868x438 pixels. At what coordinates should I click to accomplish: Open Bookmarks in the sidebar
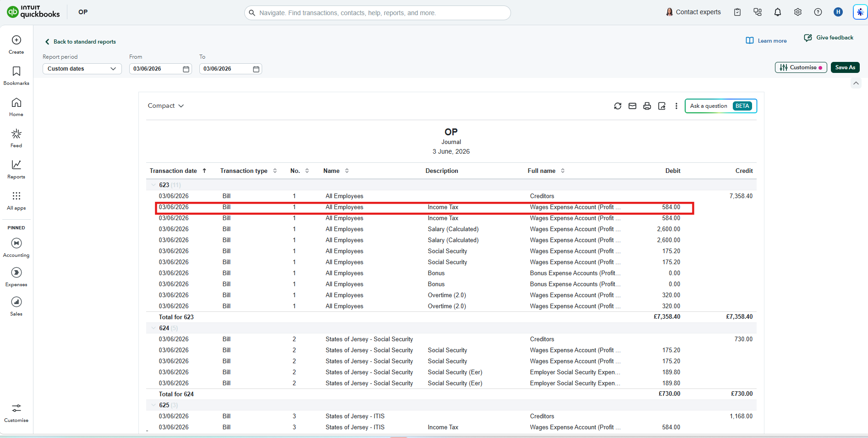click(x=16, y=76)
